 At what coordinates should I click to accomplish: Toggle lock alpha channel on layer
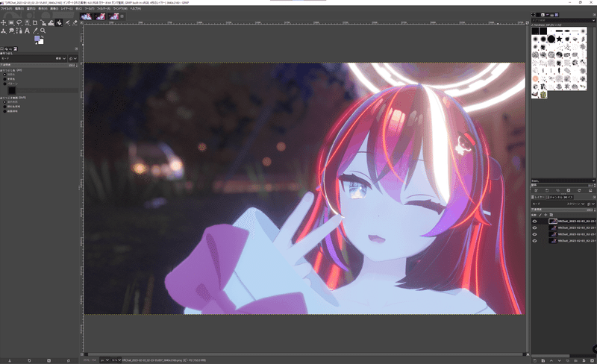[551, 215]
